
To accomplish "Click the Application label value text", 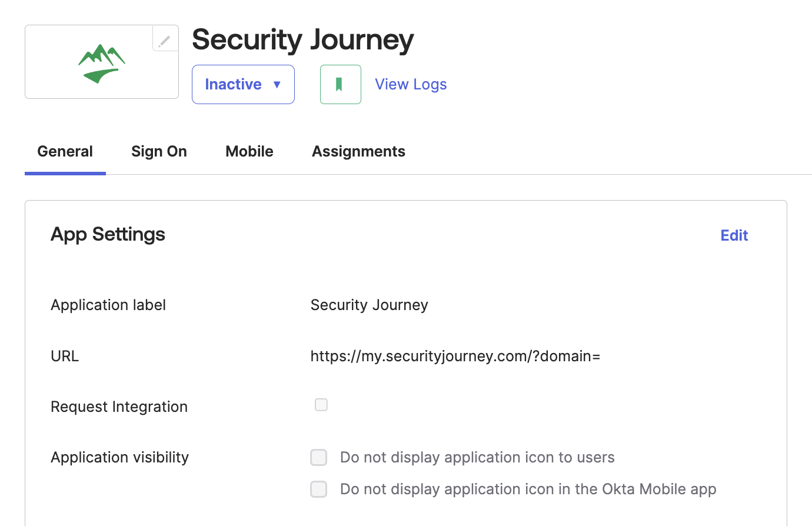I will pyautogui.click(x=369, y=305).
